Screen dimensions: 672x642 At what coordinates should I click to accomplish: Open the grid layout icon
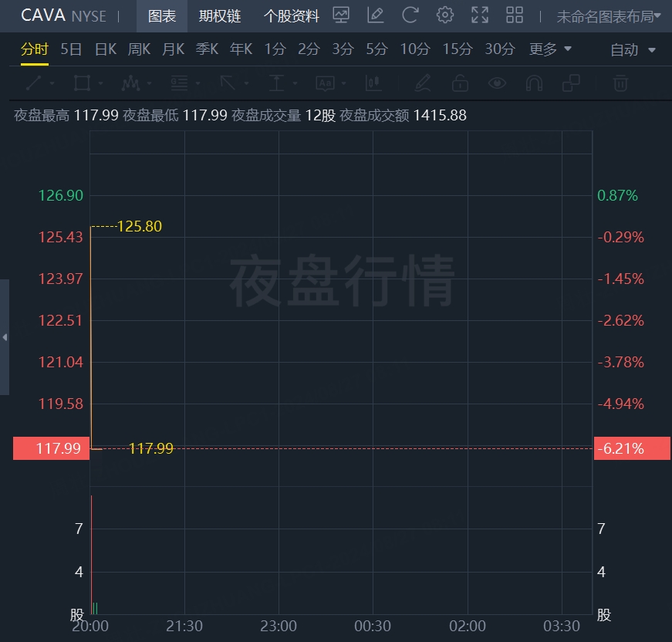click(515, 15)
